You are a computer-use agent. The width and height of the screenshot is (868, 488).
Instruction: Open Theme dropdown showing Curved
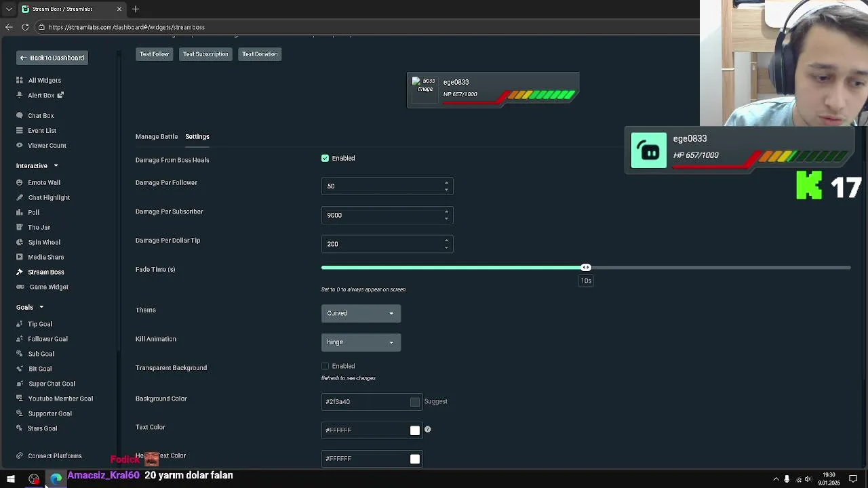pos(361,313)
